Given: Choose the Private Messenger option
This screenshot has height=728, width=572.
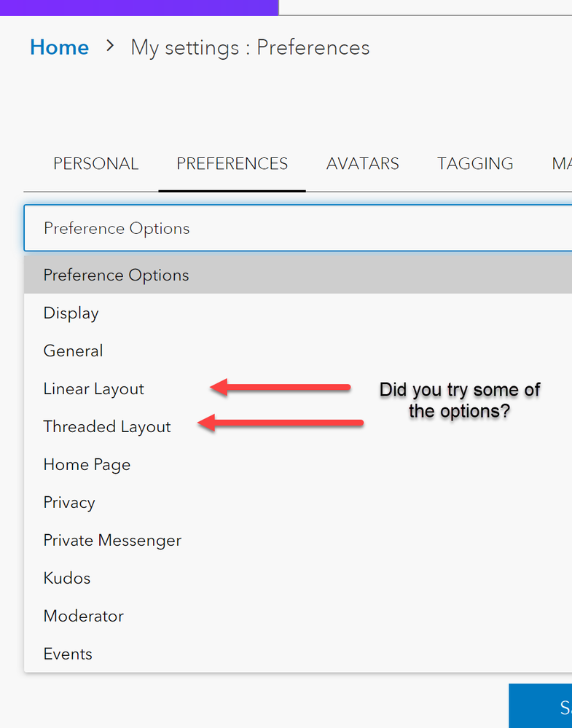Looking at the screenshot, I should [x=112, y=541].
